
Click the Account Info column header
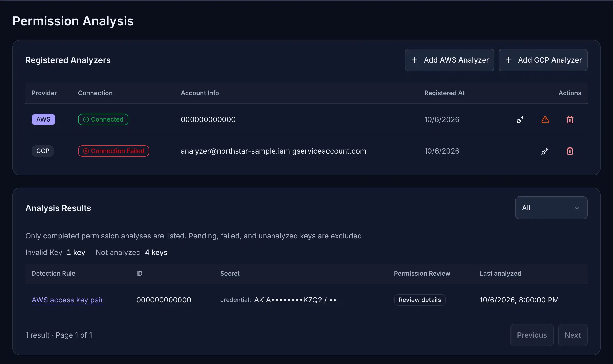200,93
